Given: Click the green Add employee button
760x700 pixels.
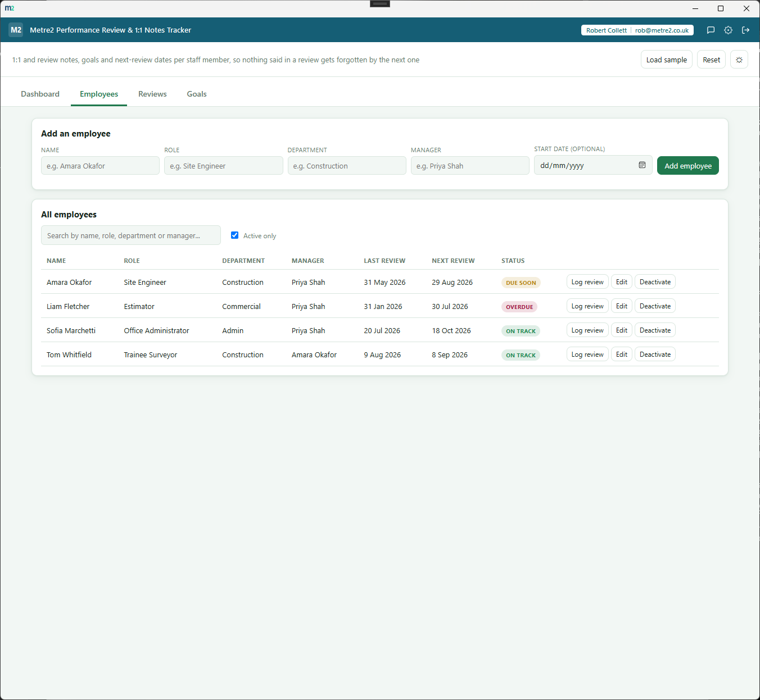Looking at the screenshot, I should [x=687, y=166].
